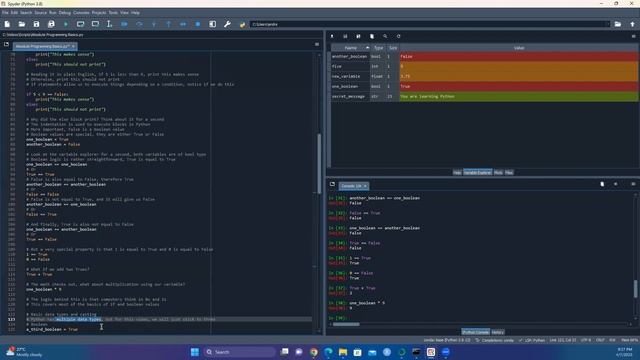The height and width of the screenshot is (360, 640).
Task: Open the Search menu
Action: pos(26,13)
